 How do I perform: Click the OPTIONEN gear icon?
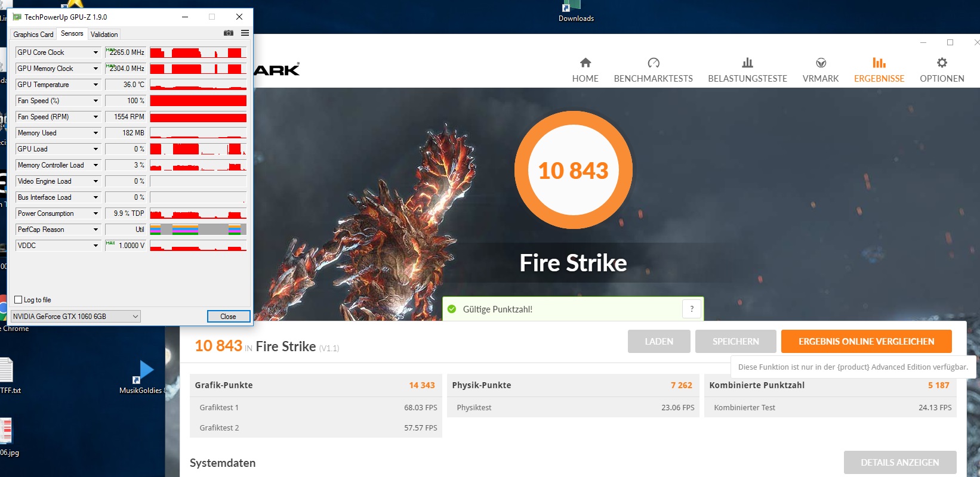click(942, 63)
